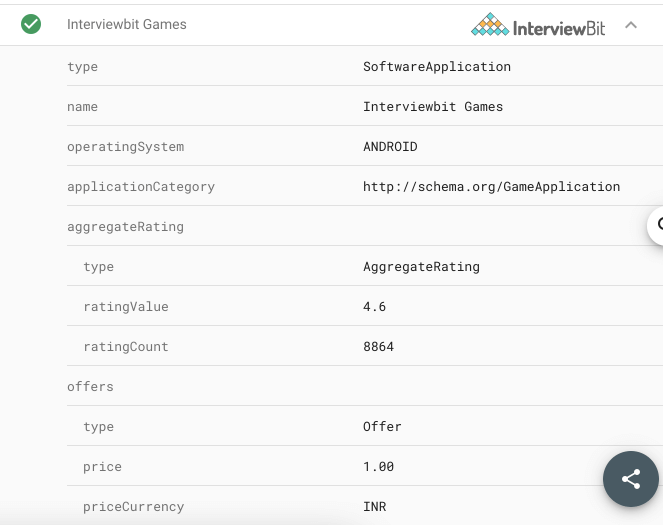Click the partially hidden search button at right edge

coord(657,226)
